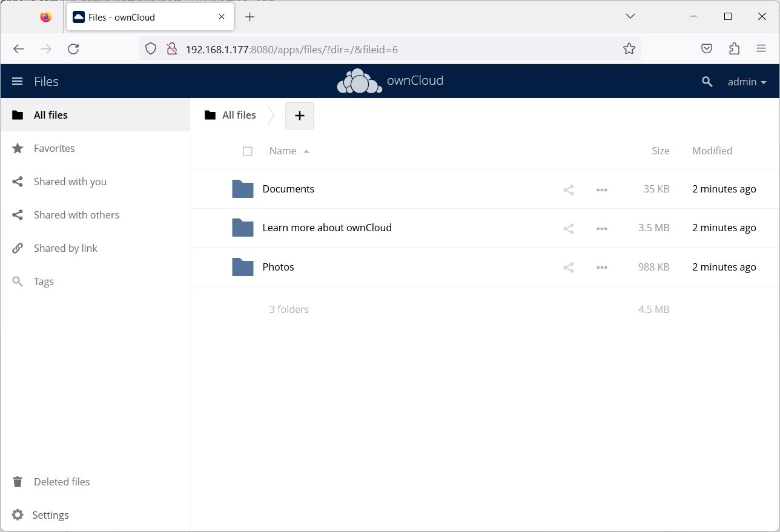This screenshot has width=780, height=532.
Task: Open the hamburger app navigation menu
Action: pos(17,81)
